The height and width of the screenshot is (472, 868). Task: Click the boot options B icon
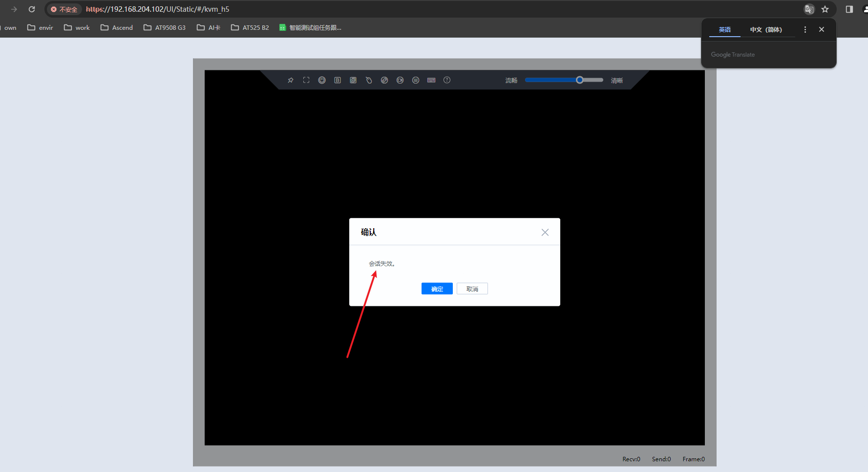coord(338,80)
